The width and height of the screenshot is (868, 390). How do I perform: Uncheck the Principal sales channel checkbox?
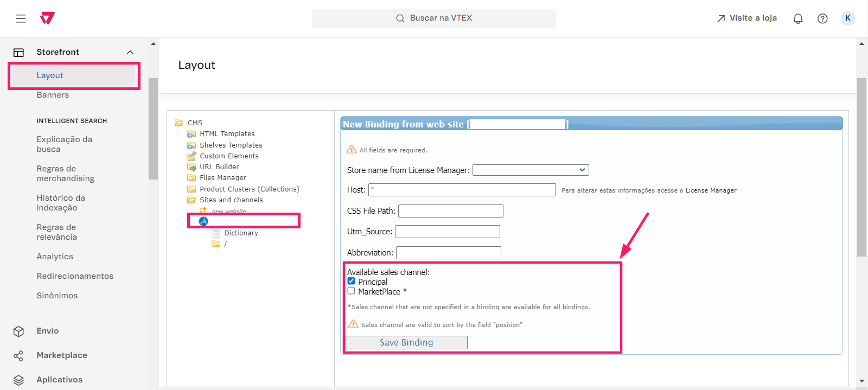[x=351, y=282]
